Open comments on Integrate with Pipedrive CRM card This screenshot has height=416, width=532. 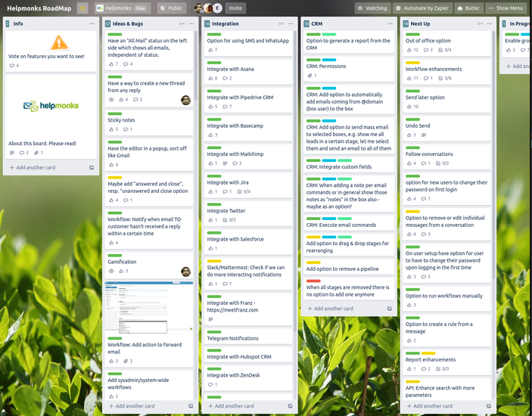(x=227, y=107)
